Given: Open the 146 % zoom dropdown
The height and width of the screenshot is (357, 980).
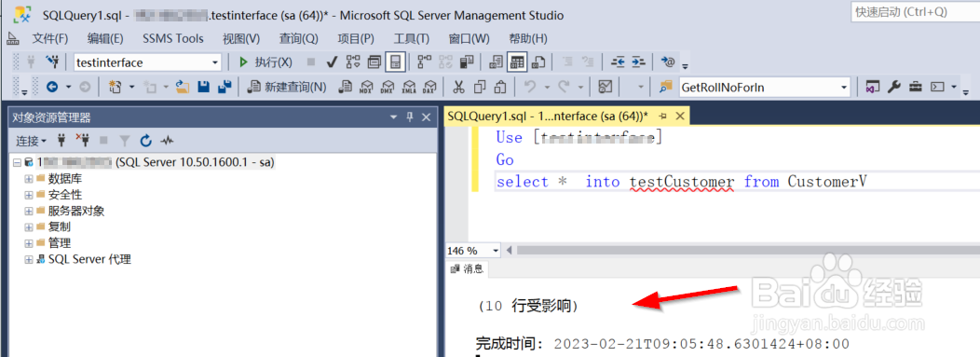Looking at the screenshot, I should (x=497, y=251).
